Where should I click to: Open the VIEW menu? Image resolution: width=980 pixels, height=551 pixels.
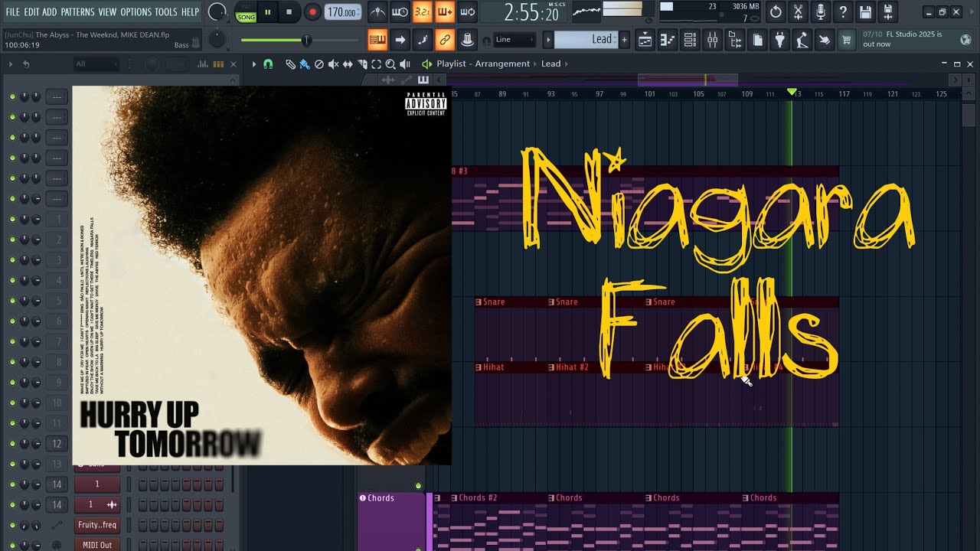107,12
